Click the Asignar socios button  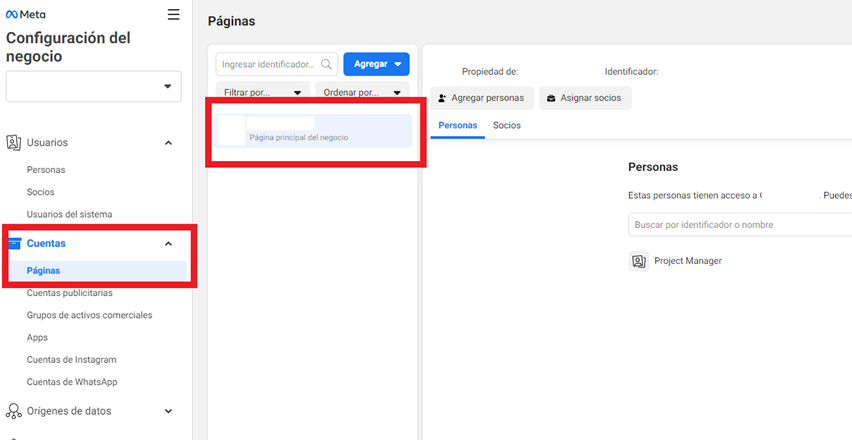point(585,98)
